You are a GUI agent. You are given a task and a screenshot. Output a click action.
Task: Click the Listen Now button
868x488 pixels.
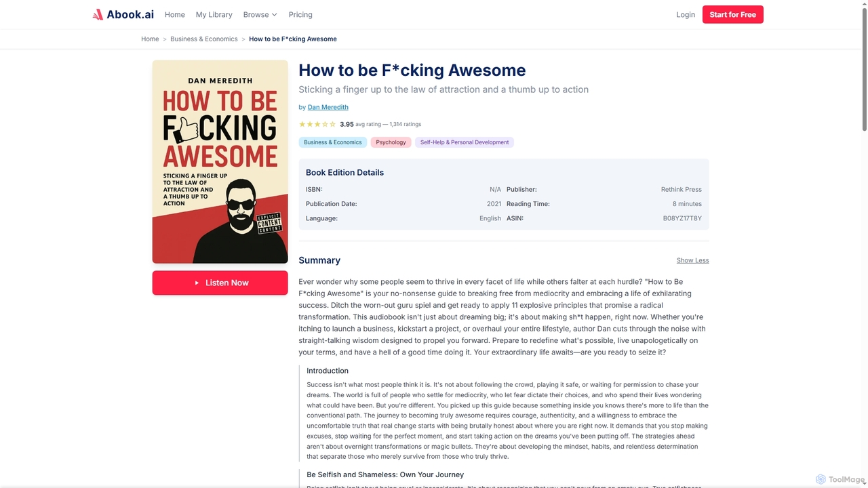(x=220, y=283)
